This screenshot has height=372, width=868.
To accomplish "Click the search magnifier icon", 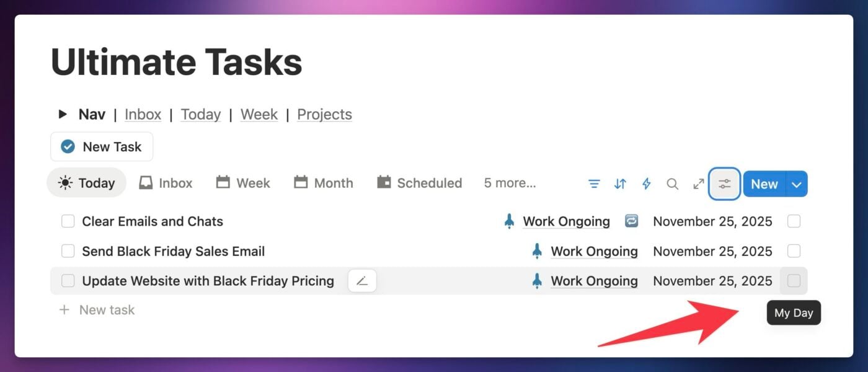I will click(672, 184).
